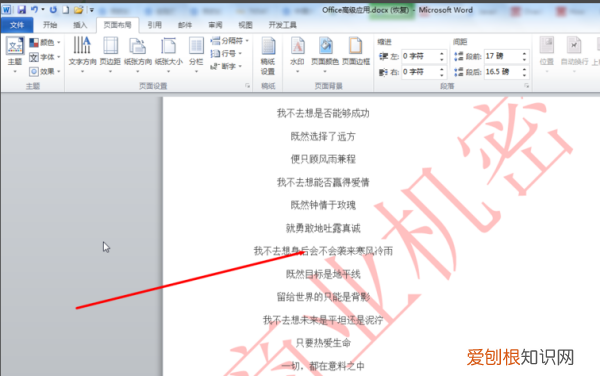Click the Open folder icon
Viewport: 600px width, 376px height.
click(x=78, y=10)
